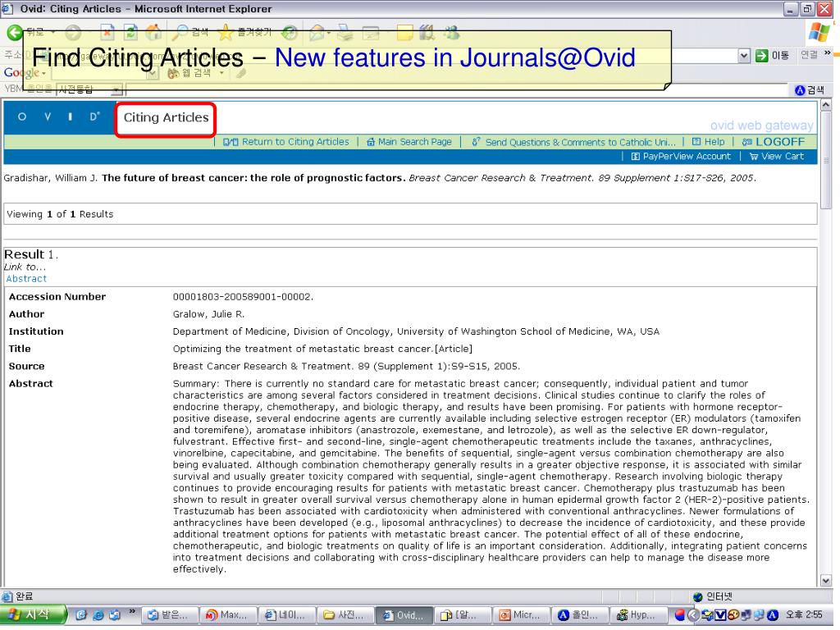The height and width of the screenshot is (630, 840).
Task: Click LOGOFF to end the session
Action: click(774, 142)
